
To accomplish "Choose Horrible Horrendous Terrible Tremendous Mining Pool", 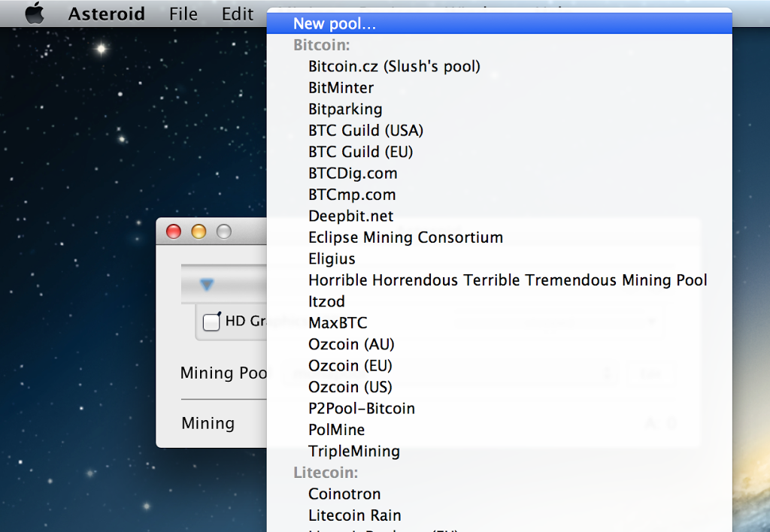I will click(x=499, y=280).
